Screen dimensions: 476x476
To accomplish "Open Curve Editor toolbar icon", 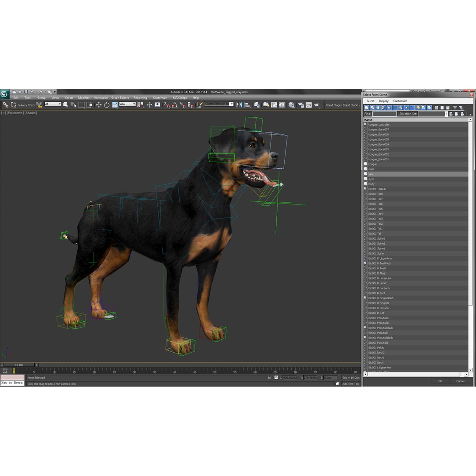I will tap(274, 105).
